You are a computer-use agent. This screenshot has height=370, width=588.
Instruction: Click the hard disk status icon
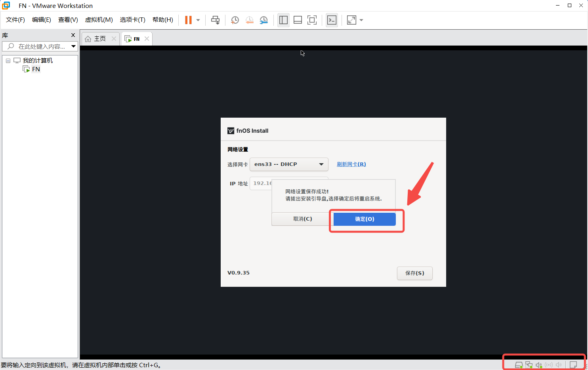pos(518,365)
